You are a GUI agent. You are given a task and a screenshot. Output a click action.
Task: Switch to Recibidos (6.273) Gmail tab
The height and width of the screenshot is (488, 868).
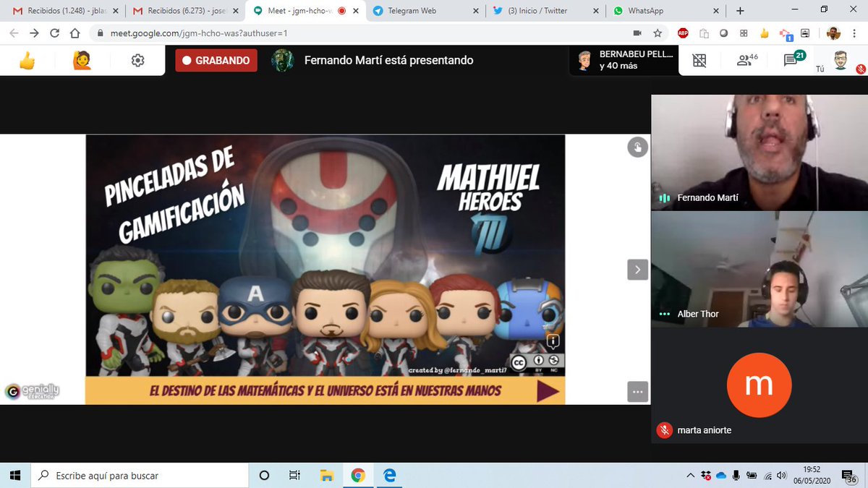pyautogui.click(x=184, y=11)
